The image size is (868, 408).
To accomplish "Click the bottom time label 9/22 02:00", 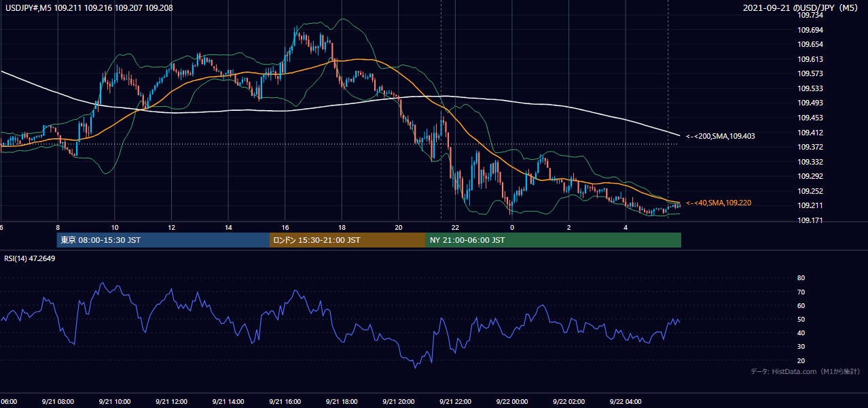I will coord(568,402).
